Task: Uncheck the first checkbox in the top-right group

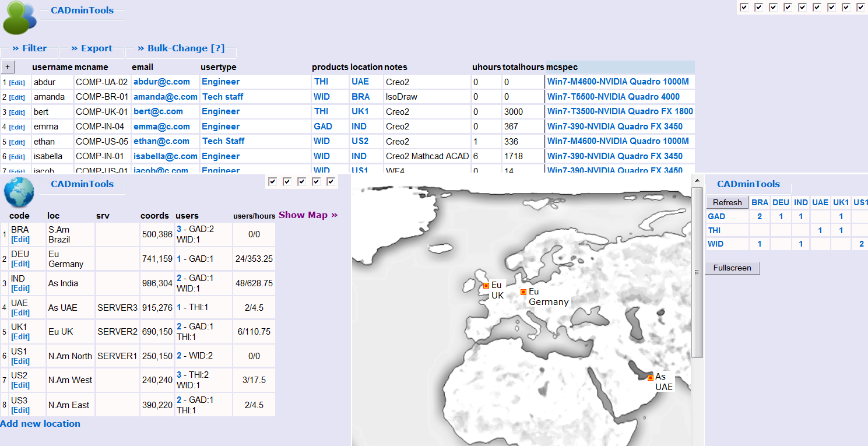Action: [x=744, y=8]
